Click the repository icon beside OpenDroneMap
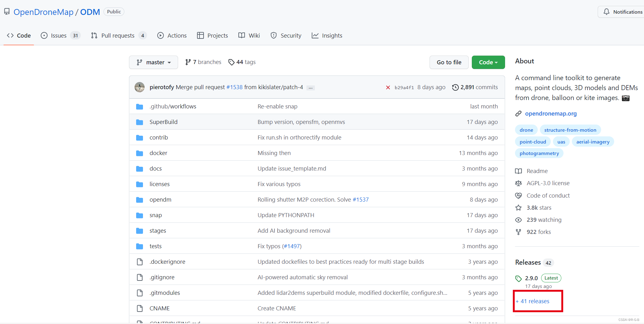 coord(7,12)
